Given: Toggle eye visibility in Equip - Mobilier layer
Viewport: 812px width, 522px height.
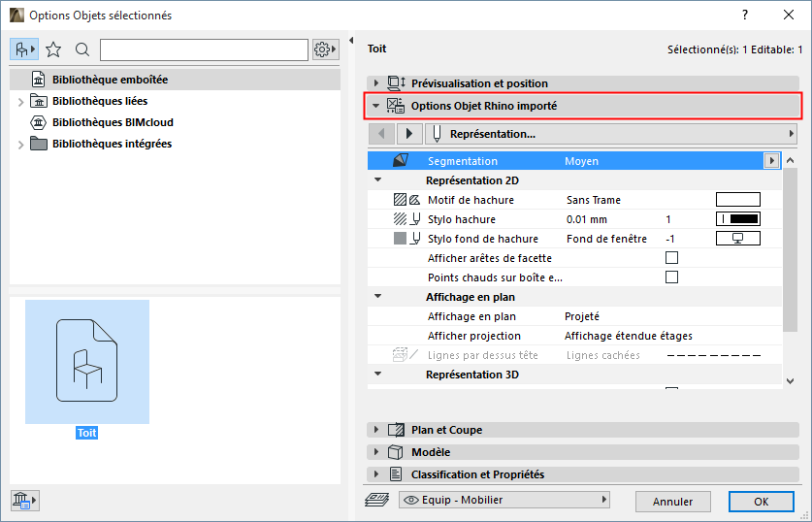Looking at the screenshot, I should click(411, 500).
